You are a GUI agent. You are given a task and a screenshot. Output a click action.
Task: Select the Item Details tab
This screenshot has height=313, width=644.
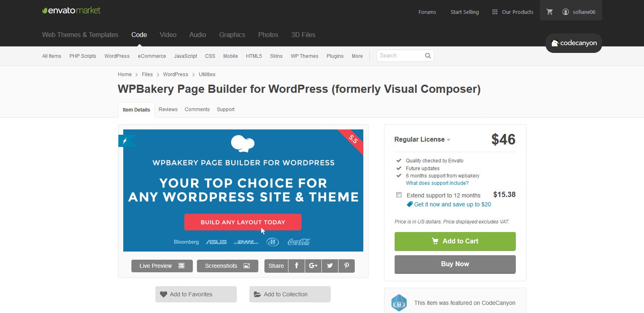(136, 110)
